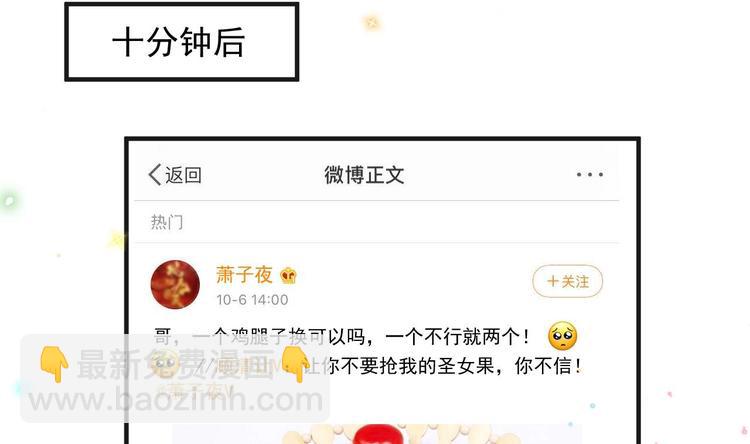The image size is (750, 444).
Task: Click the 微博正文 page title
Action: 364,175
